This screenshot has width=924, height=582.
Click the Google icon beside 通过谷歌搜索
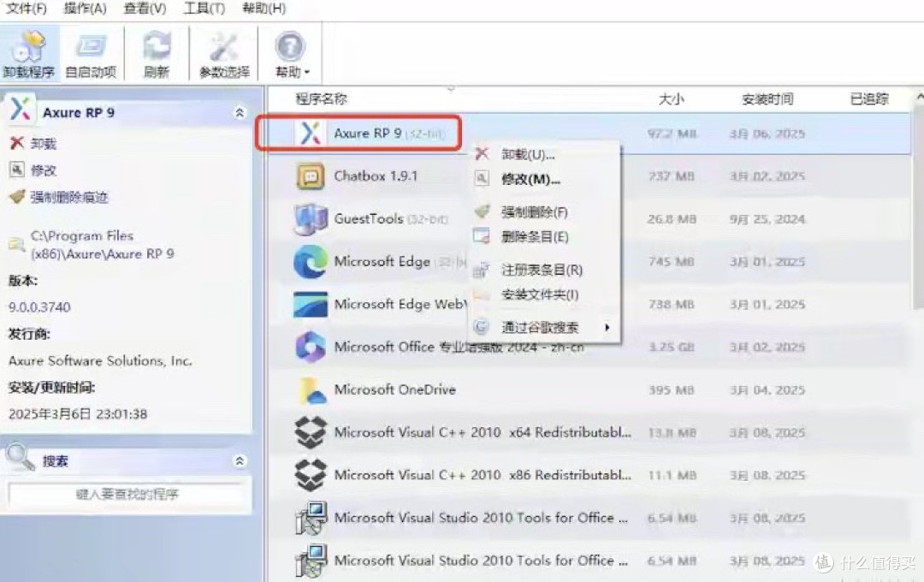tap(482, 326)
